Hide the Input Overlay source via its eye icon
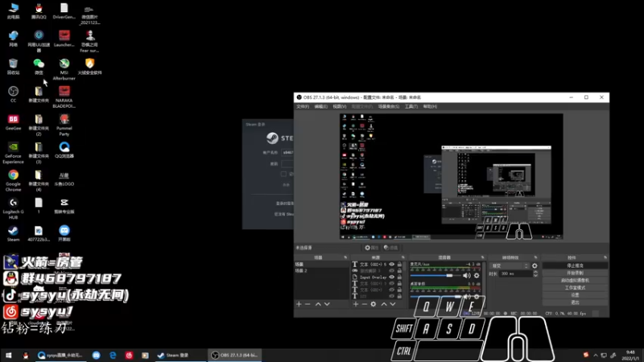The width and height of the screenshot is (644, 362). (392, 277)
